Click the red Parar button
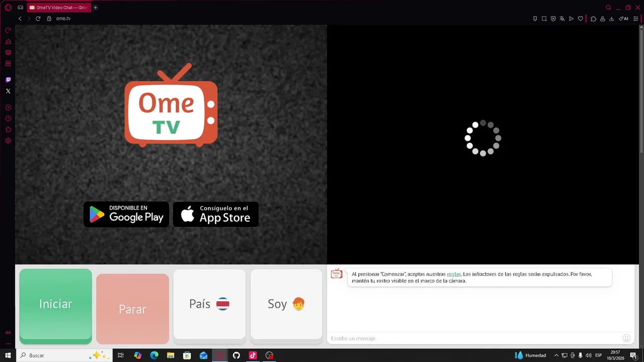The width and height of the screenshot is (644, 362). click(x=132, y=309)
